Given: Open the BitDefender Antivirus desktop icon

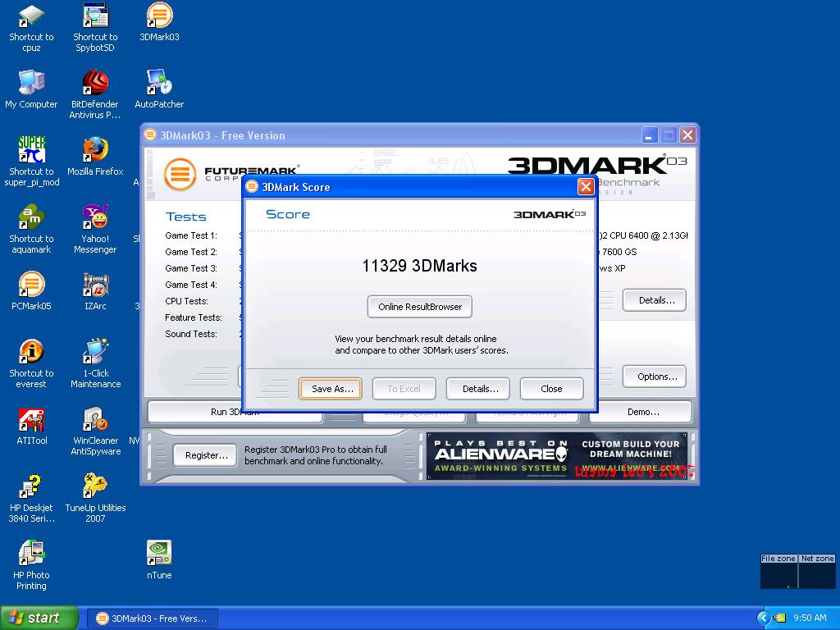Looking at the screenshot, I should pos(95,95).
